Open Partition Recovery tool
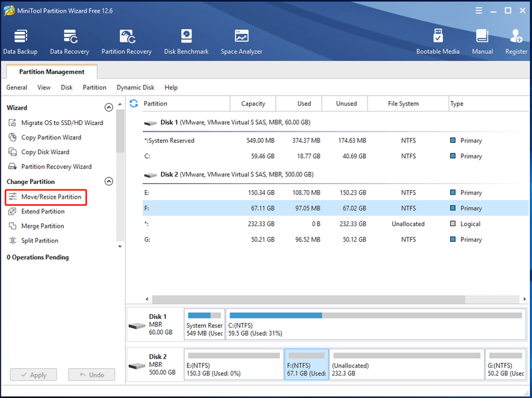The width and height of the screenshot is (532, 398). 126,42
